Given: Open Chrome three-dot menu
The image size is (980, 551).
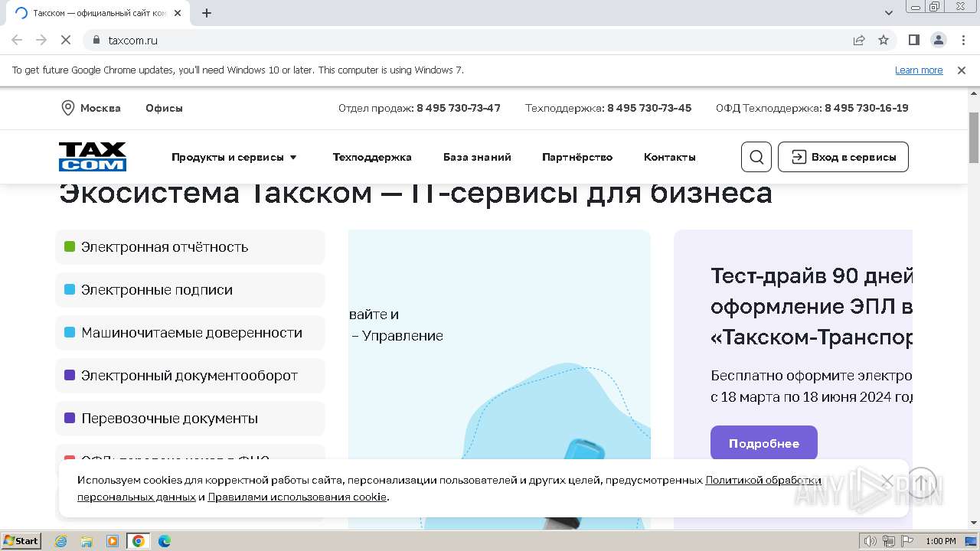Looking at the screenshot, I should [963, 40].
